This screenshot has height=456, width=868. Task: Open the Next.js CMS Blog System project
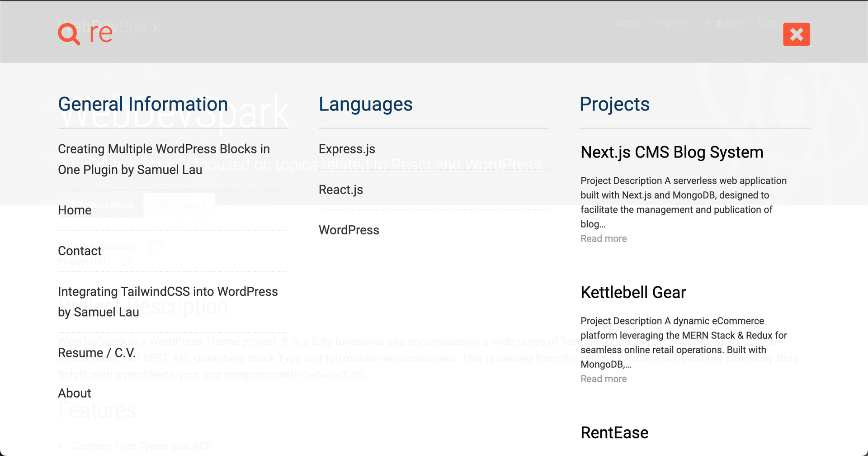(x=672, y=152)
